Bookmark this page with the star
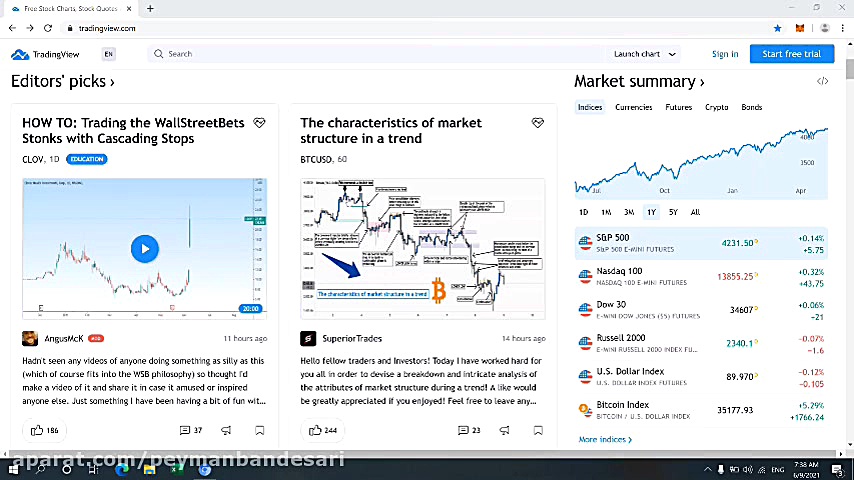Viewport: 854px width, 480px height. [x=777, y=28]
